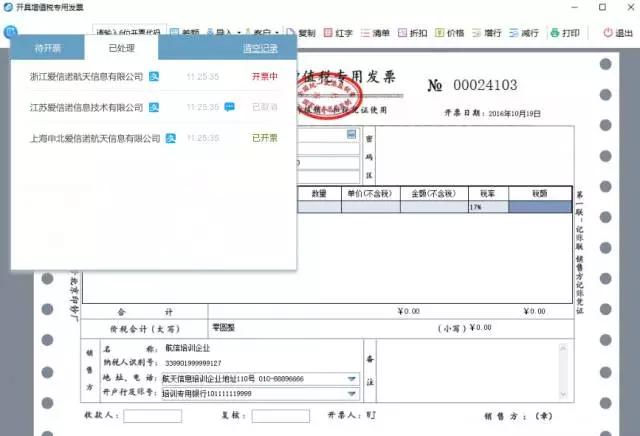Click the 税率 column header
Image resolution: width=640 pixels, height=436 pixels.
pyautogui.click(x=488, y=194)
